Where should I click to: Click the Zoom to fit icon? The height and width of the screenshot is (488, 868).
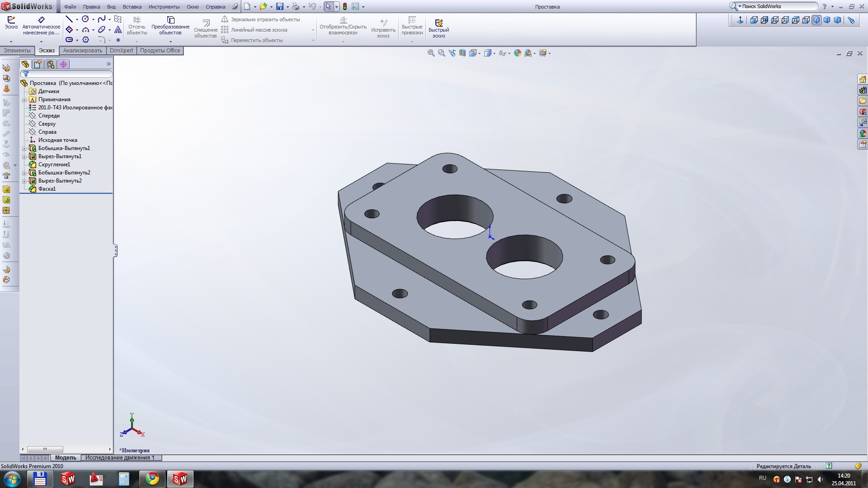coord(431,53)
